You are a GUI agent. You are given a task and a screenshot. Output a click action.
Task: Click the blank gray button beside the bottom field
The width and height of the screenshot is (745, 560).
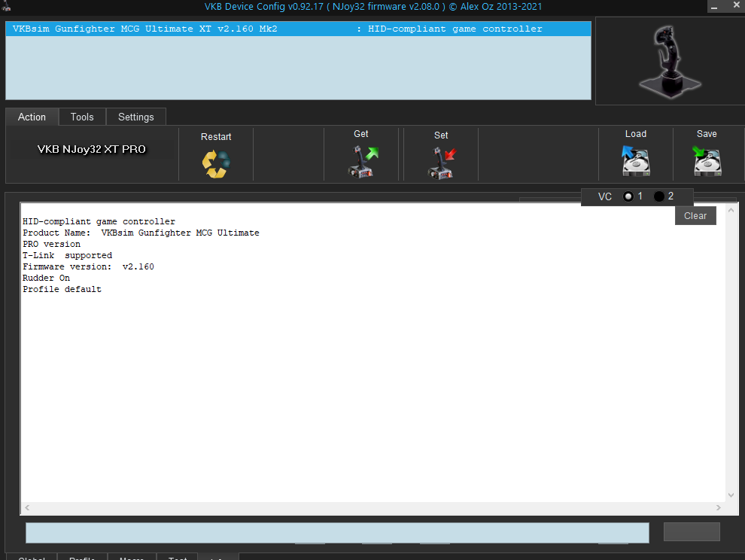tap(692, 531)
